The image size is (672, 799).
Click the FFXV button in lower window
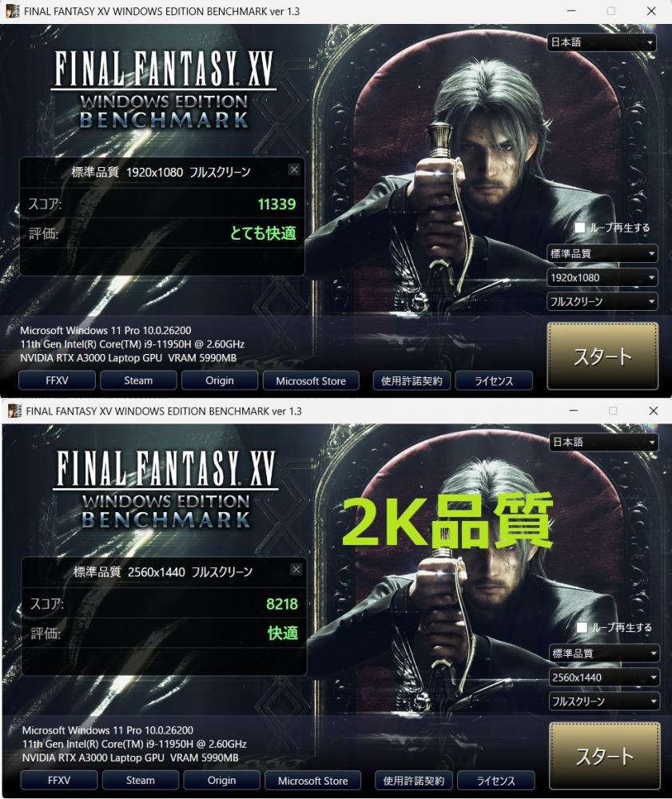pyautogui.click(x=59, y=780)
